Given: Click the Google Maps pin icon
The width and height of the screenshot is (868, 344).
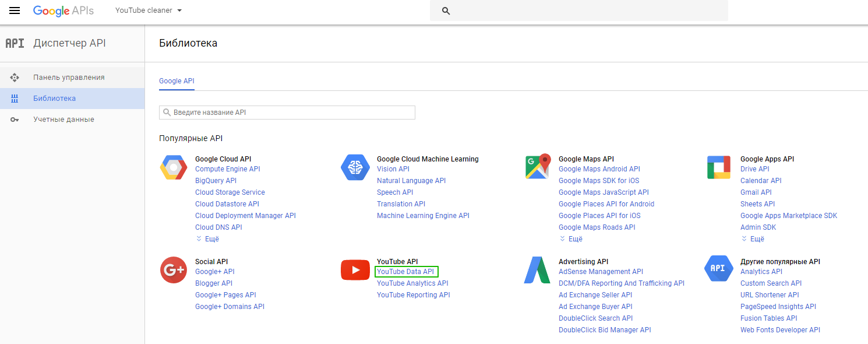Looking at the screenshot, I should [x=538, y=167].
